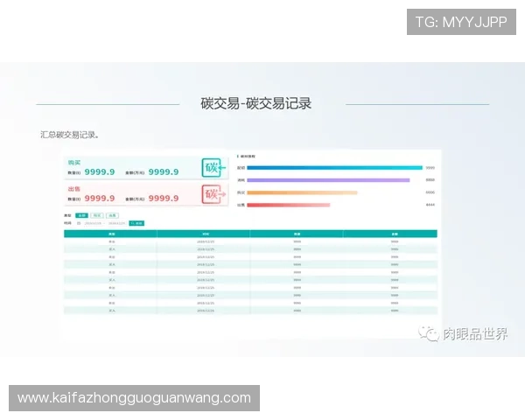
Task: Click the red 出售 bar valued 4444
Action: click(288, 205)
